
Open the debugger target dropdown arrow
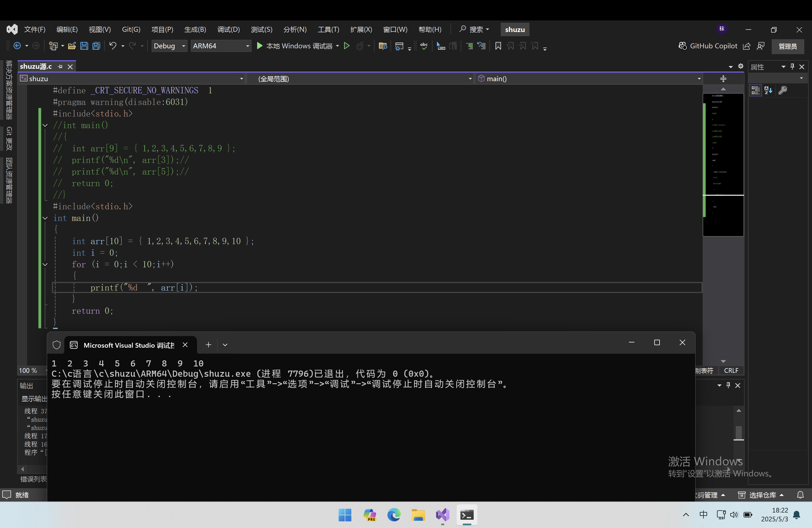(x=338, y=46)
